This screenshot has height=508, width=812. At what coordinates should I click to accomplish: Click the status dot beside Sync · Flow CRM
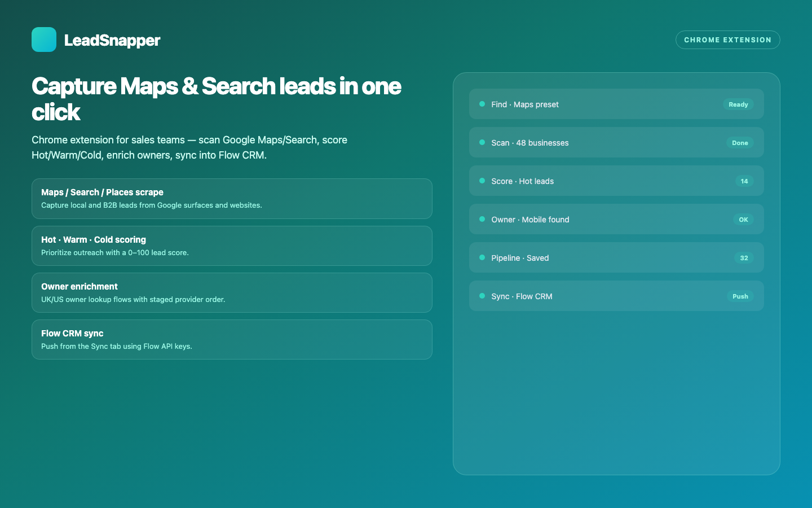482,296
